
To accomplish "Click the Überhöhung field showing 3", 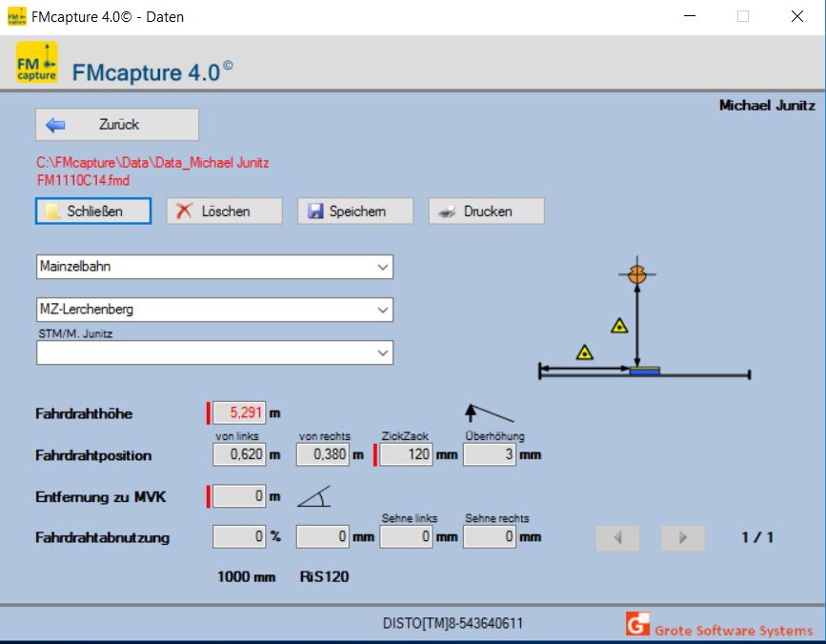I will point(490,454).
